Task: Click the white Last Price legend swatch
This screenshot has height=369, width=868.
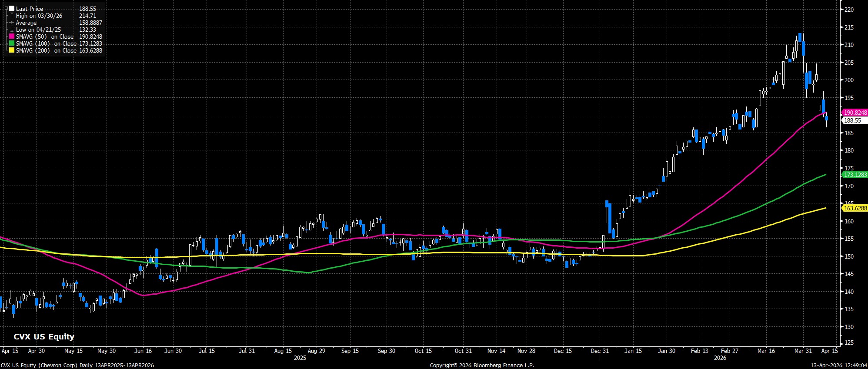Action: tap(12, 9)
